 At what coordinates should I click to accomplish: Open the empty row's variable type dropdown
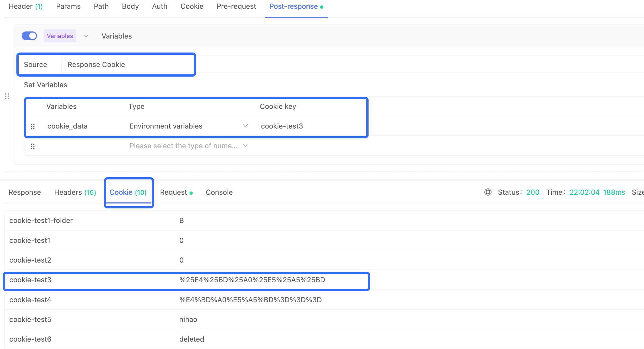(189, 146)
